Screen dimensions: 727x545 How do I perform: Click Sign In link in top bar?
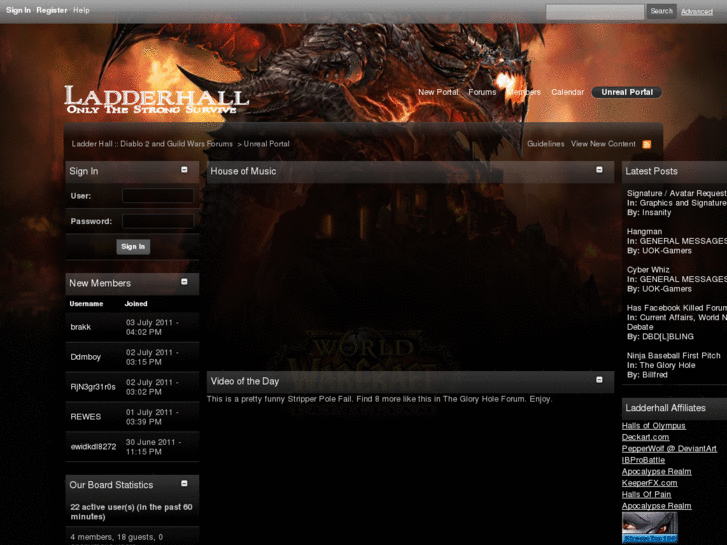(19, 10)
